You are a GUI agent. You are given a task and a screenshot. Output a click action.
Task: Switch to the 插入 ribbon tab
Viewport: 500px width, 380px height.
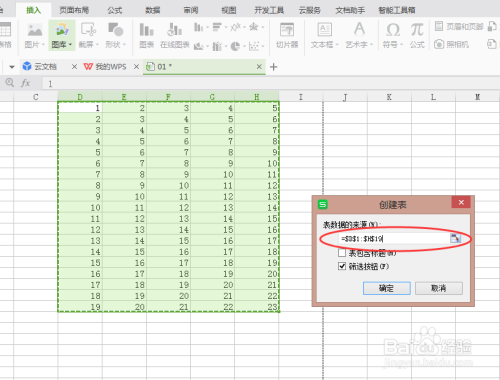pos(33,10)
